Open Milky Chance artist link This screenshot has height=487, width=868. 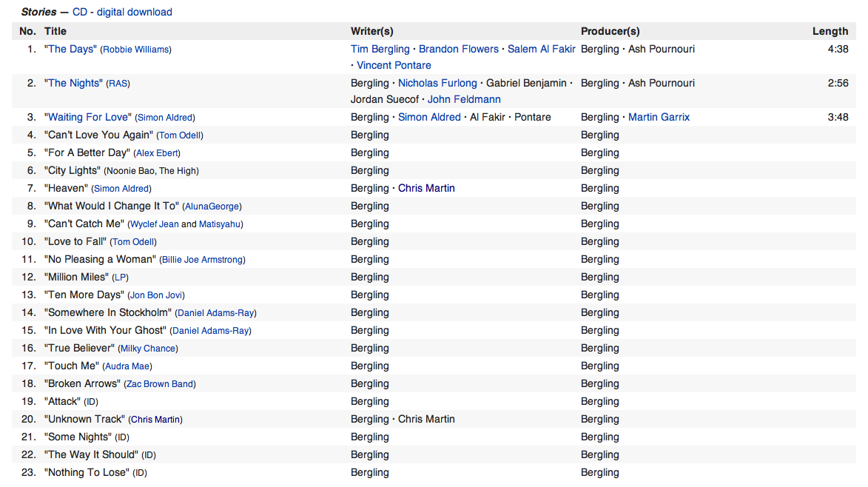pyautogui.click(x=148, y=348)
